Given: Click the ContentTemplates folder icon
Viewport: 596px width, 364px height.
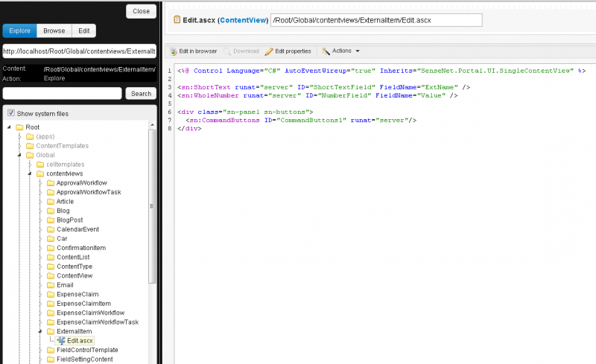Looking at the screenshot, I should 30,146.
